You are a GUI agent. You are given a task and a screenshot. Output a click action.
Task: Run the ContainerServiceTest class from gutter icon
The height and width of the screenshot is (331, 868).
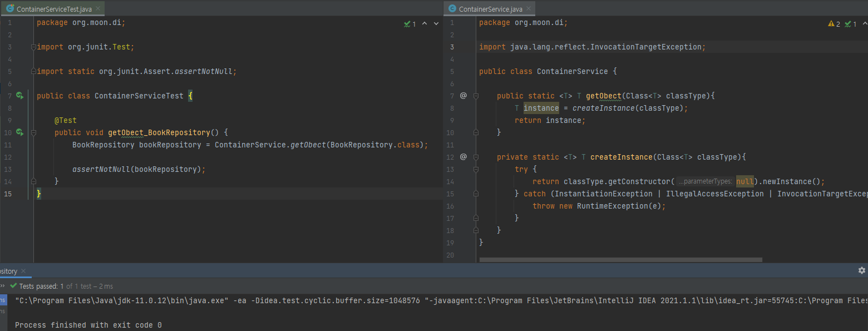pyautogui.click(x=20, y=96)
